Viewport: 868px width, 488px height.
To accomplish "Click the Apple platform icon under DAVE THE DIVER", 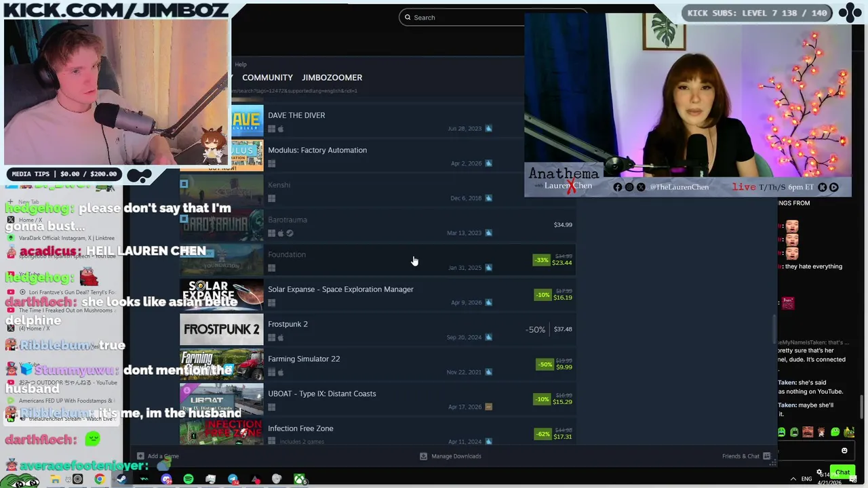I will 280,129.
